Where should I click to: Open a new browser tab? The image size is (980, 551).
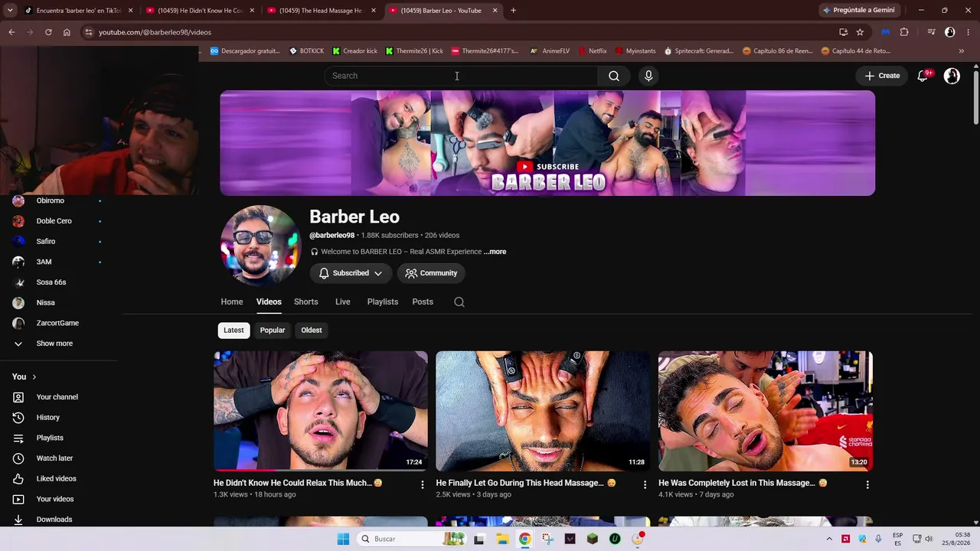(513, 11)
